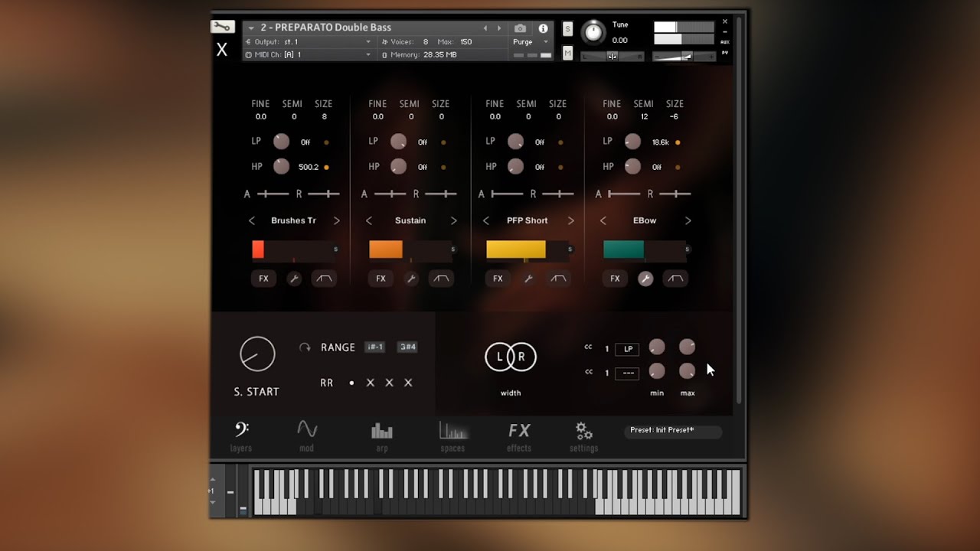
Task: Click the orange Sustain volume bar
Action: (386, 249)
